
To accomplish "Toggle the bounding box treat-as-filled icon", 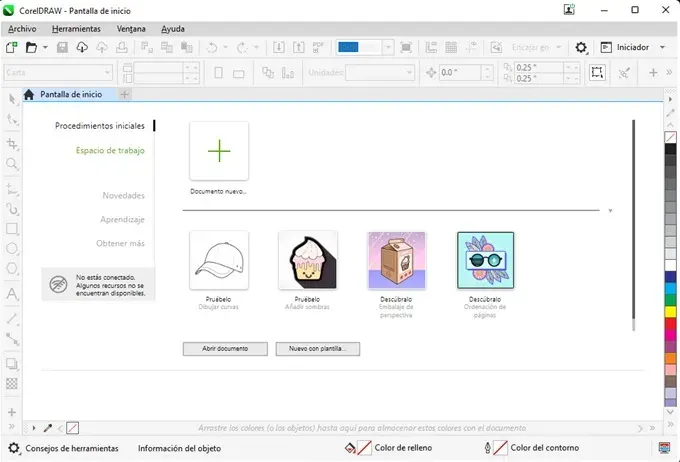I will 597,72.
